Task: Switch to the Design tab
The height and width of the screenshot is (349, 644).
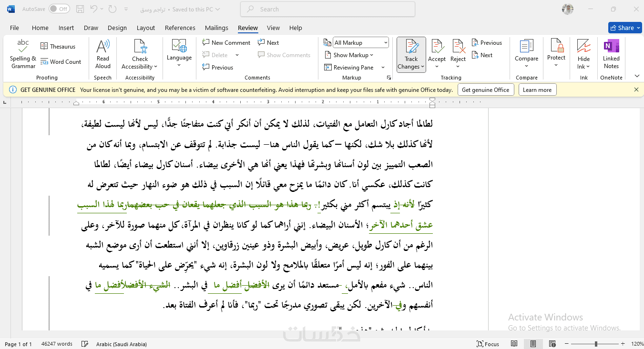Action: (117, 28)
